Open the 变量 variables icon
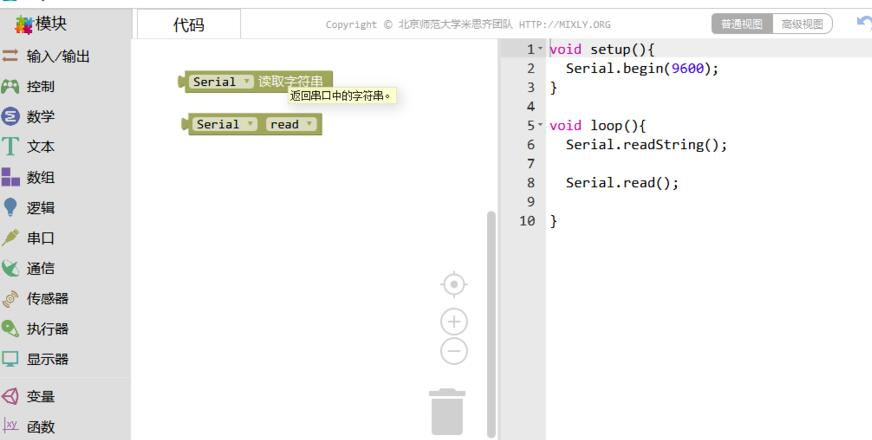 (x=10, y=396)
